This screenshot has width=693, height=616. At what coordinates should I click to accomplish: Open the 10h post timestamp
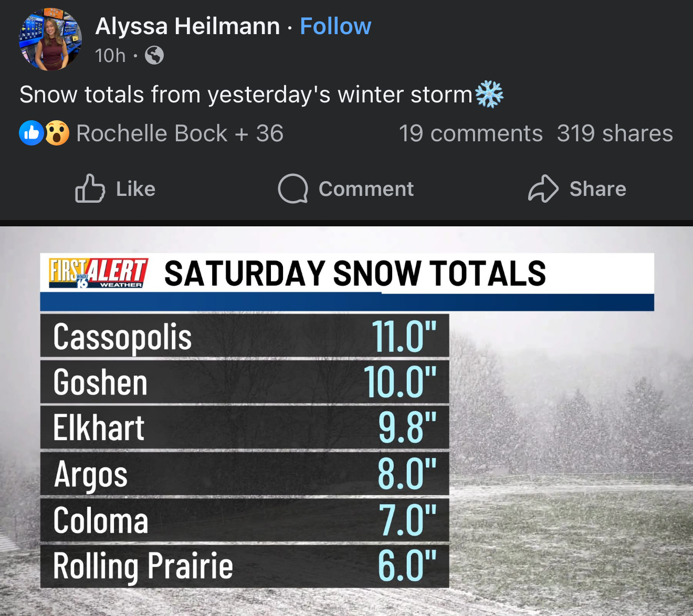coord(110,55)
